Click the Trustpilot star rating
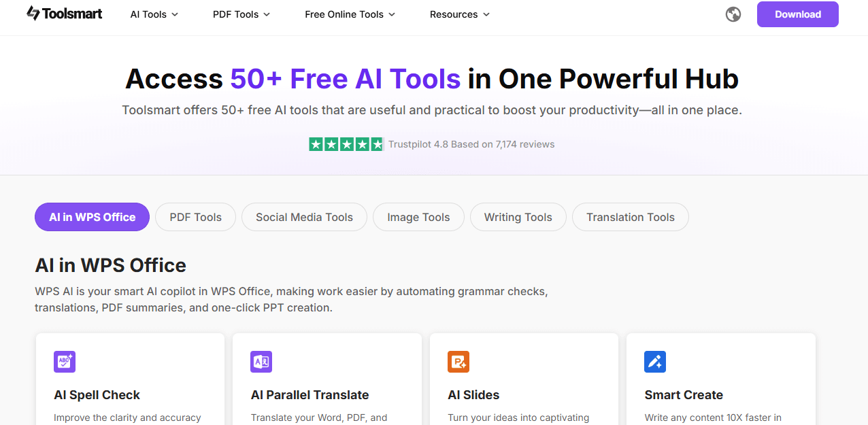 coord(346,144)
